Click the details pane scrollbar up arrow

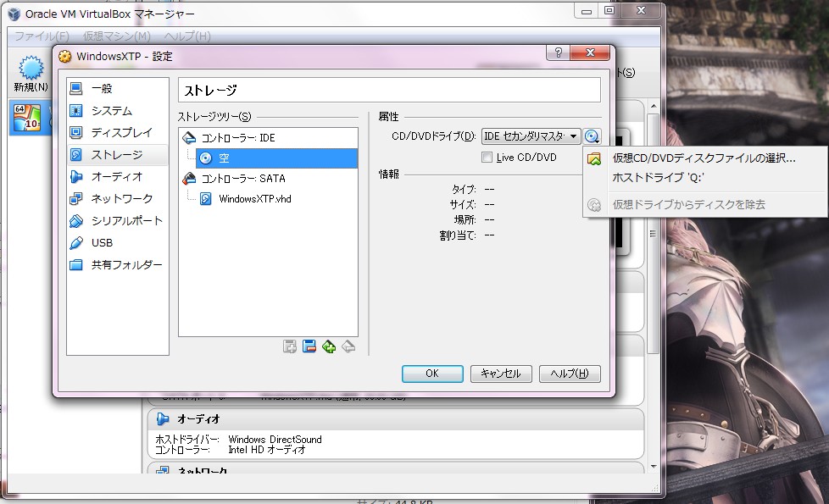pyautogui.click(x=654, y=106)
